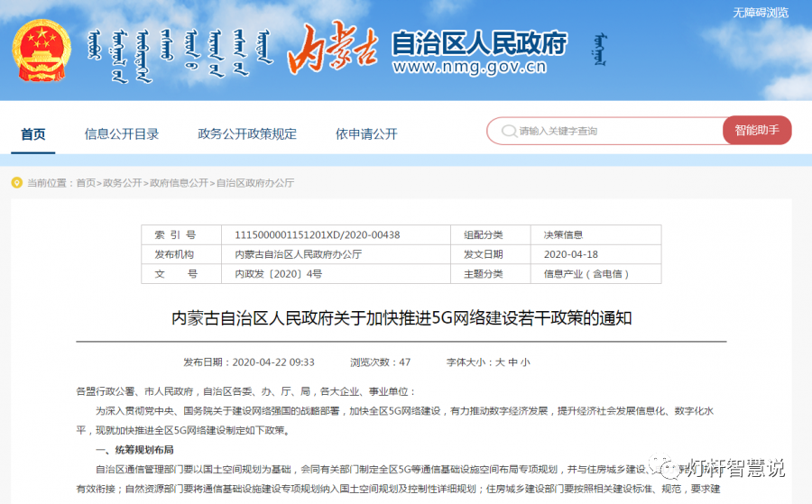Click the heading 一、统筹规划布局
This screenshot has height=504, width=812.
tap(134, 450)
